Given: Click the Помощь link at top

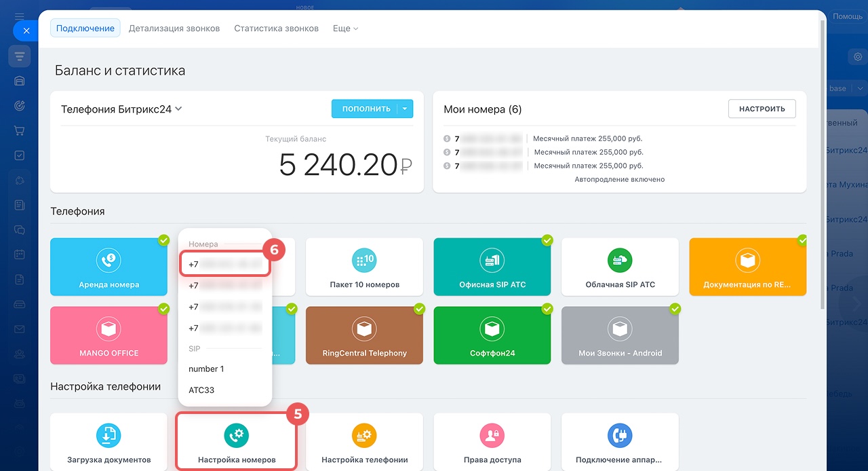Looking at the screenshot, I should tap(847, 16).
